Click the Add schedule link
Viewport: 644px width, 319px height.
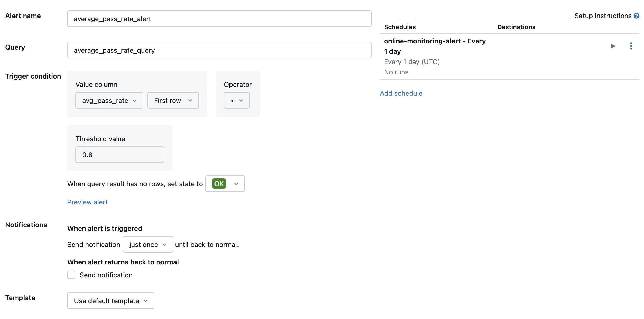click(x=401, y=93)
